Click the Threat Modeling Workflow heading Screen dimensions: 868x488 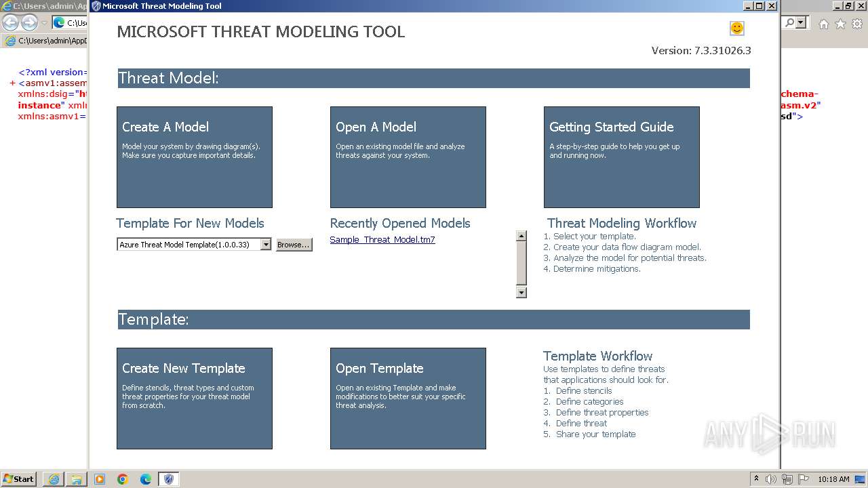click(622, 223)
